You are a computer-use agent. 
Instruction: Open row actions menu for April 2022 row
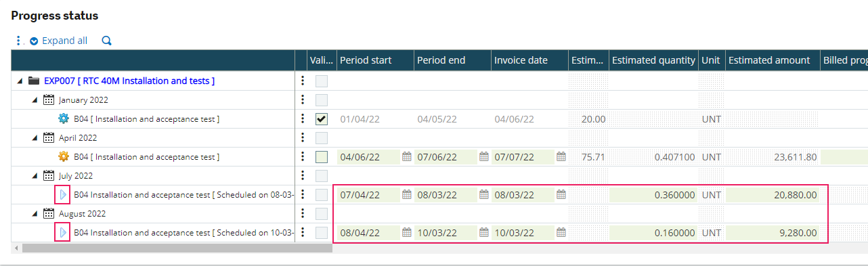pos(302,137)
